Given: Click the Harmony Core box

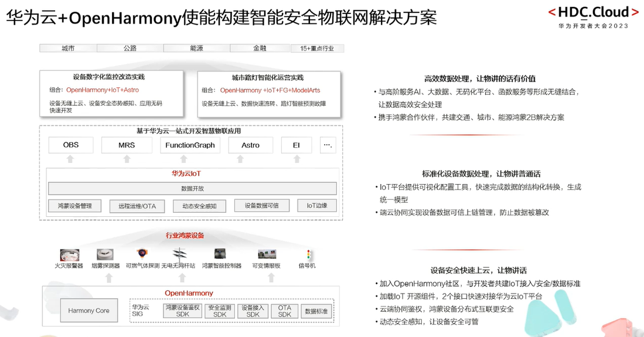Looking at the screenshot, I should pos(88,311).
